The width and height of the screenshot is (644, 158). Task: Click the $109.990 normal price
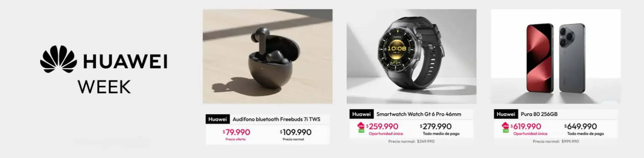pyautogui.click(x=296, y=132)
